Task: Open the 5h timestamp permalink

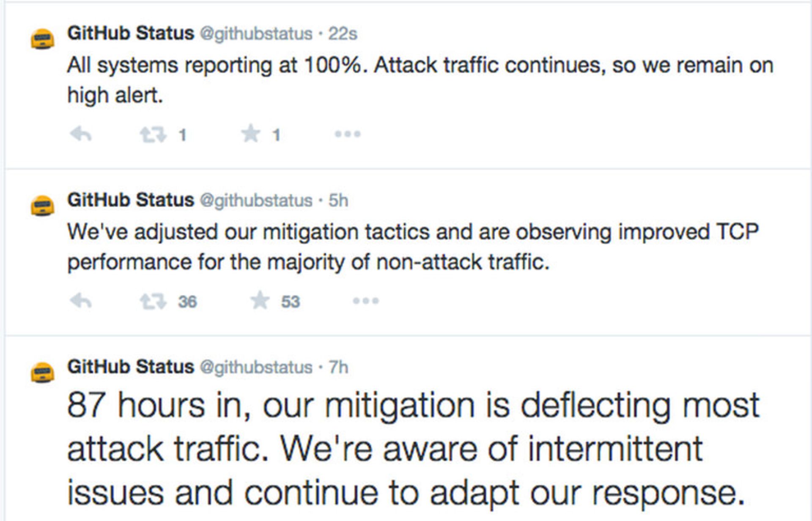Action: [338, 200]
